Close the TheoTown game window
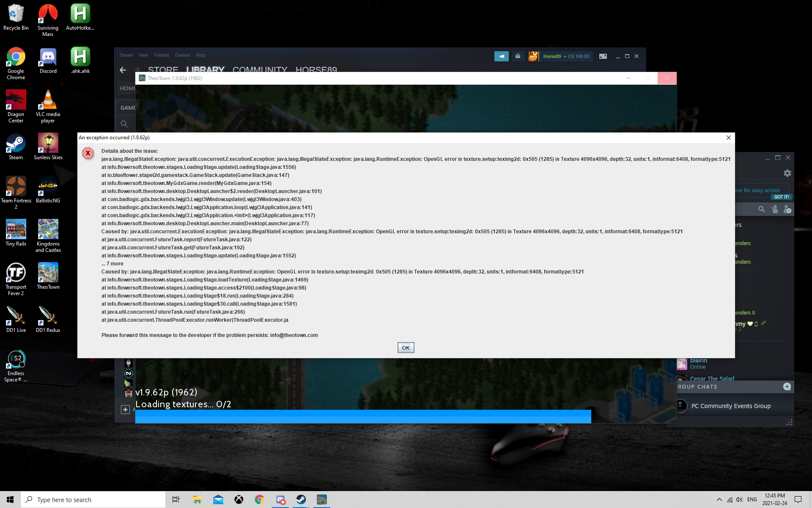Screen dimensions: 812x508 click(667, 78)
